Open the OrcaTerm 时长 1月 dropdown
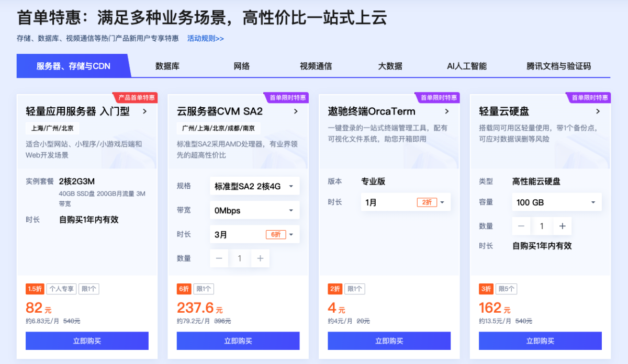The height and width of the screenshot is (364, 628). click(406, 202)
